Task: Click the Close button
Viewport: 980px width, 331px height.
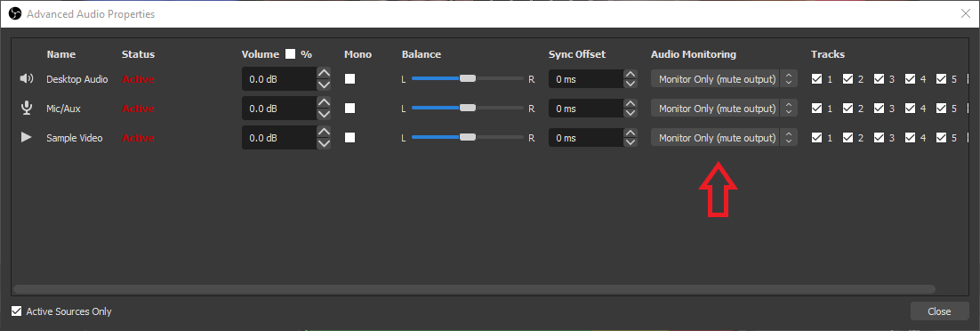Action: [939, 311]
